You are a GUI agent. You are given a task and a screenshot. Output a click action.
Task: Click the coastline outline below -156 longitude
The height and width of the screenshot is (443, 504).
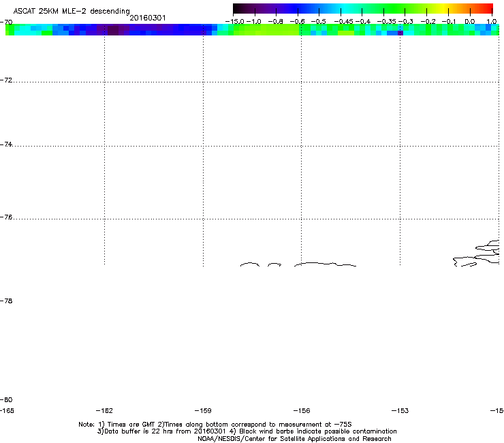tap(325, 264)
